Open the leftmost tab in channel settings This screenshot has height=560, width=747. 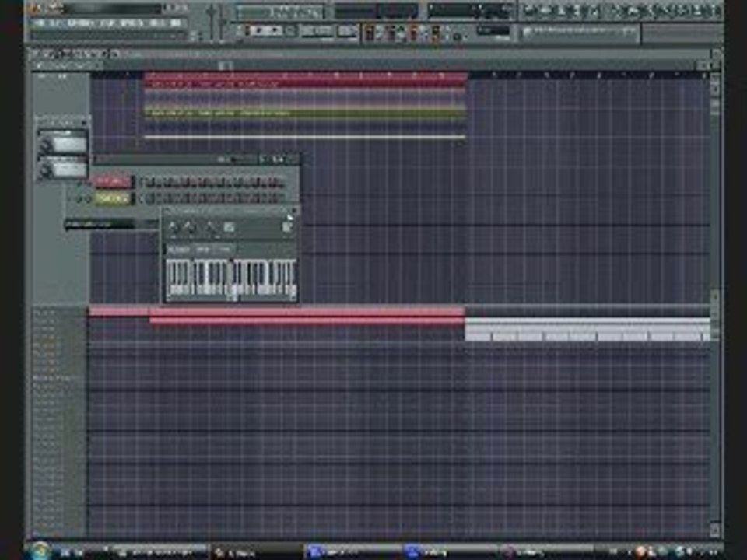point(178,250)
